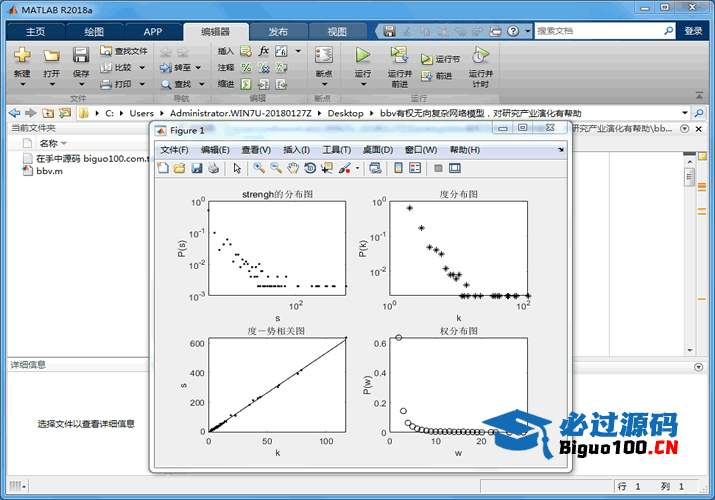Toggle the pan hand tool
The height and width of the screenshot is (500, 715).
(293, 168)
